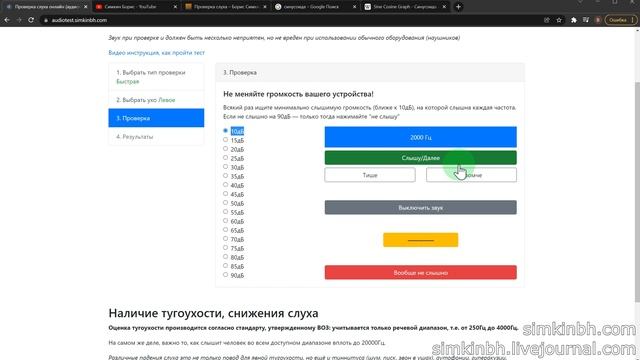Switch to the синусоида Google Поиск tab
Screen dimensions: 640x360
[x=315, y=7]
